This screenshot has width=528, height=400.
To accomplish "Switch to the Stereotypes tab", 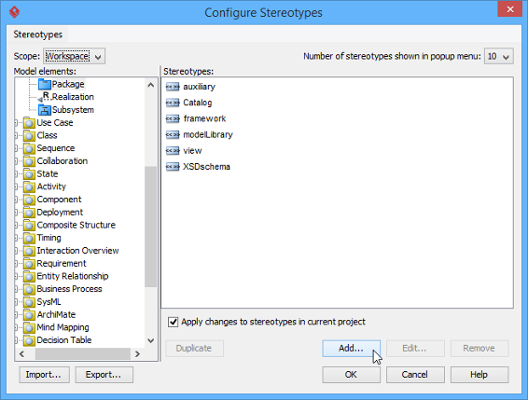I will pyautogui.click(x=38, y=34).
